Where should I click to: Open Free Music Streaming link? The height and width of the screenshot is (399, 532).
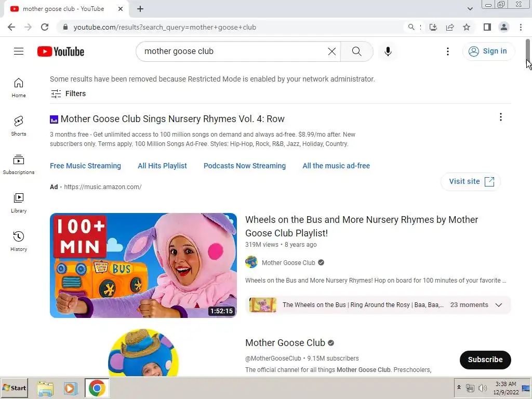[85, 166]
